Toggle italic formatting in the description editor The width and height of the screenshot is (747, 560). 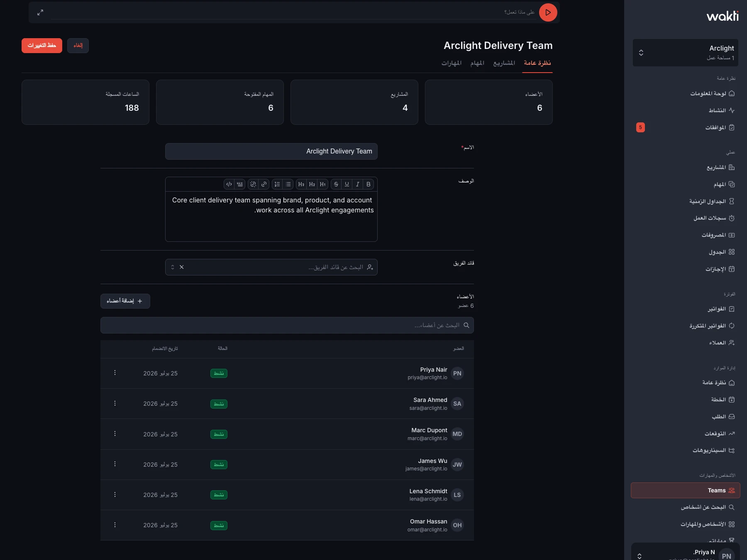click(357, 184)
